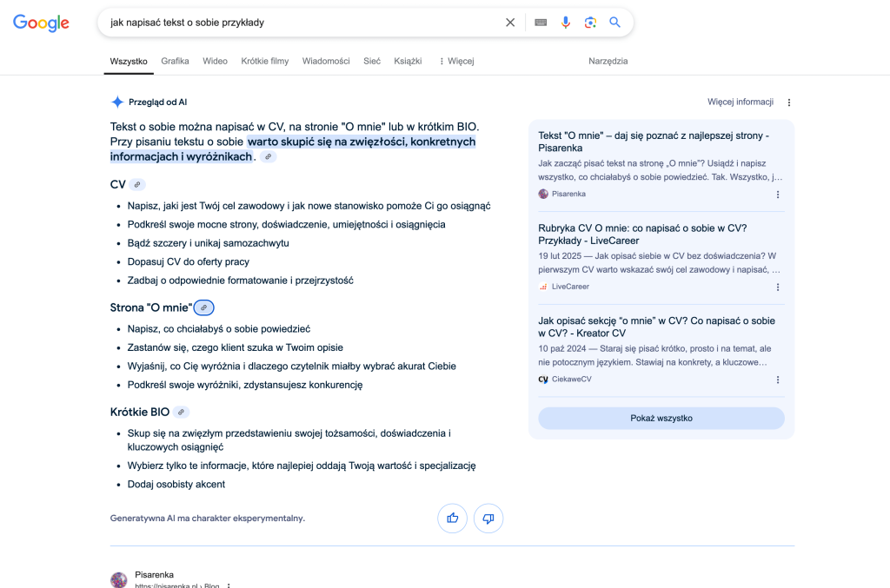Click the magnifying glass to search
The image size is (890, 588).
(614, 22)
